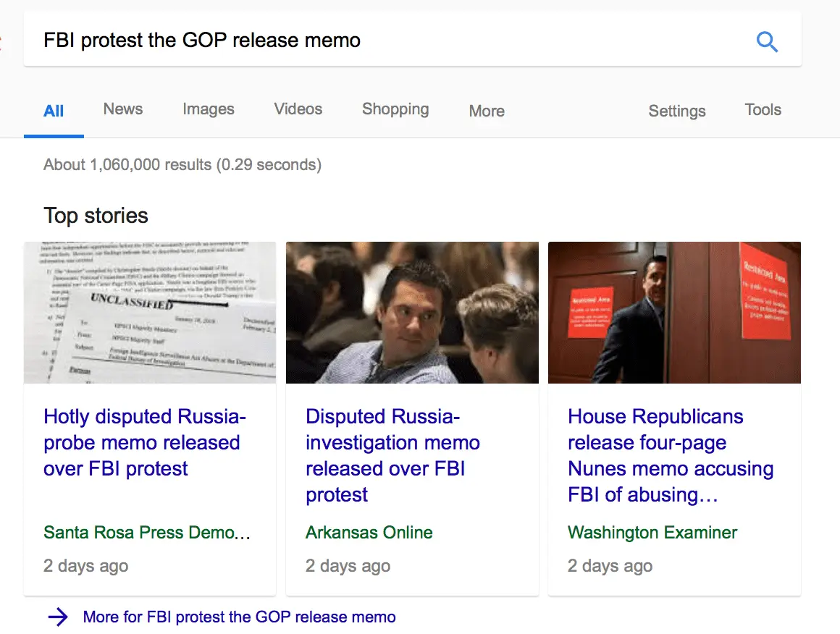Screen dimensions: 840x634
Task: Click the Washington Examiner source label
Action: (652, 533)
